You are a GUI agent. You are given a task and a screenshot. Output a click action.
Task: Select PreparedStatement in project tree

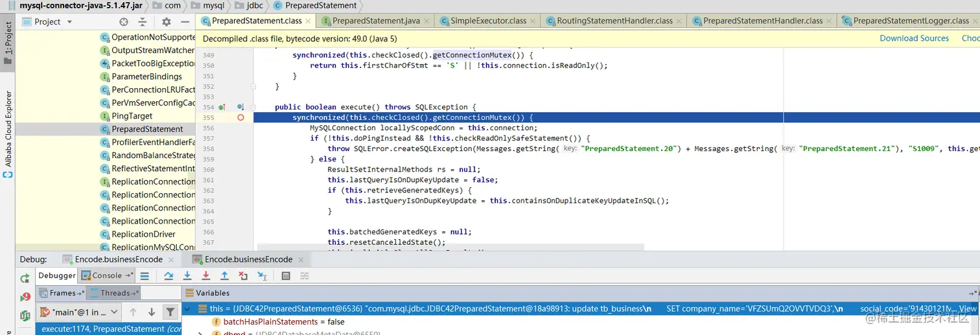click(x=106, y=129)
